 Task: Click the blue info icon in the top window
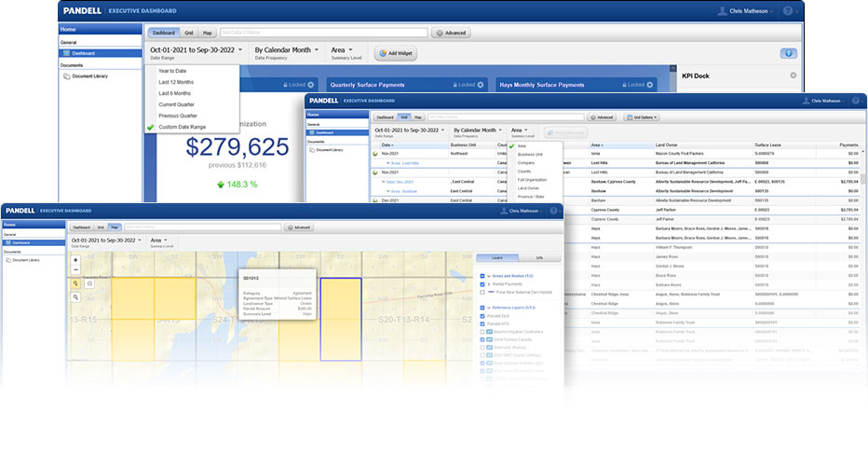pos(788,53)
